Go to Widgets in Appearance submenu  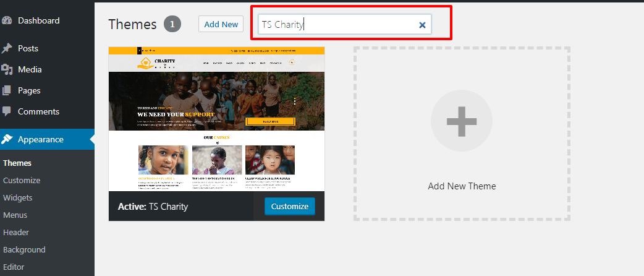18,198
